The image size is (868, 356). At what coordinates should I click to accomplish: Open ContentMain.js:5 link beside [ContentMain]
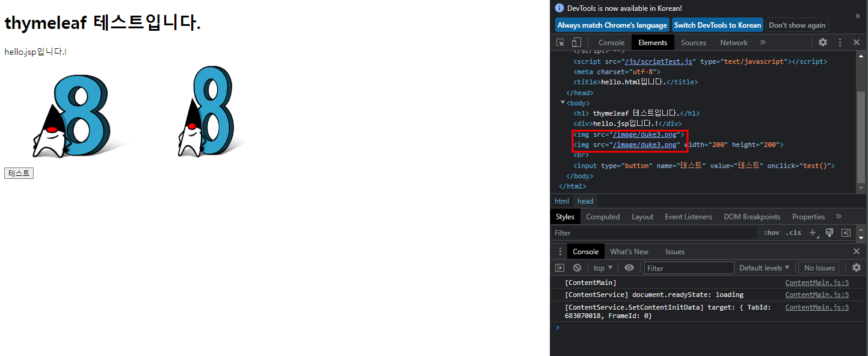817,283
